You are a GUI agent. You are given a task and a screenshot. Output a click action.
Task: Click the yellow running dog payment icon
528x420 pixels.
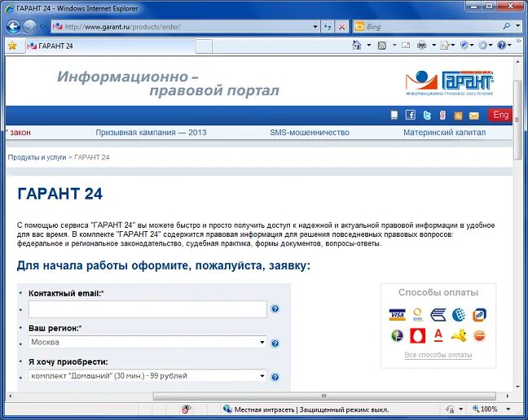point(459,335)
